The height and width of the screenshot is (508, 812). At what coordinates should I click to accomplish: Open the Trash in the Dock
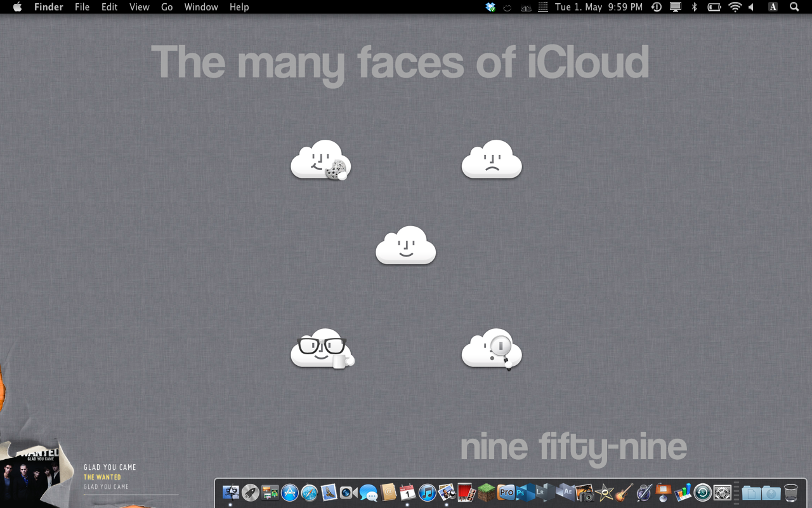tap(791, 492)
